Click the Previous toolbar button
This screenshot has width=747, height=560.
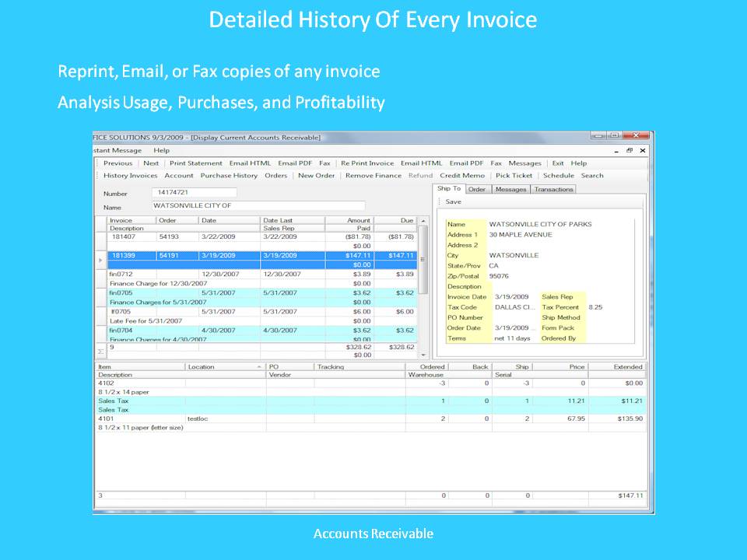(117, 163)
